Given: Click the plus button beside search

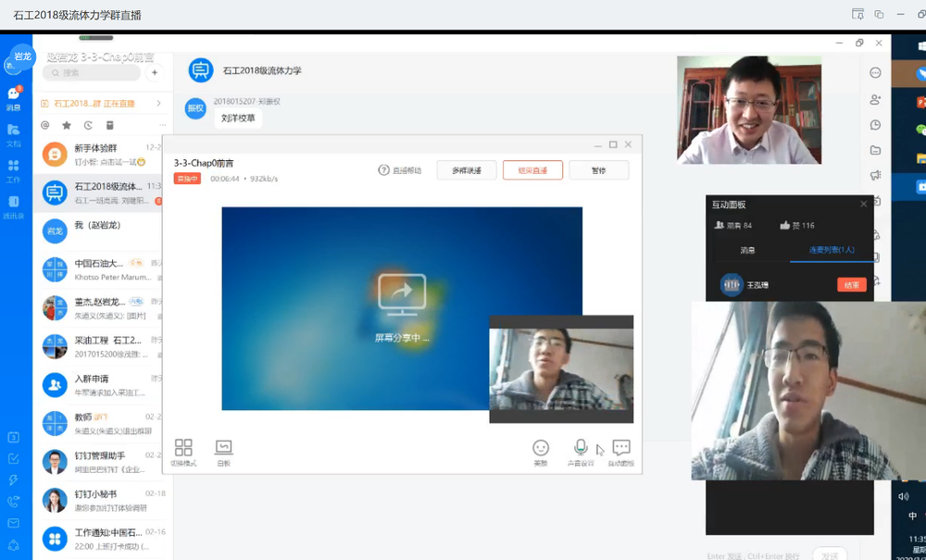Looking at the screenshot, I should (155, 72).
